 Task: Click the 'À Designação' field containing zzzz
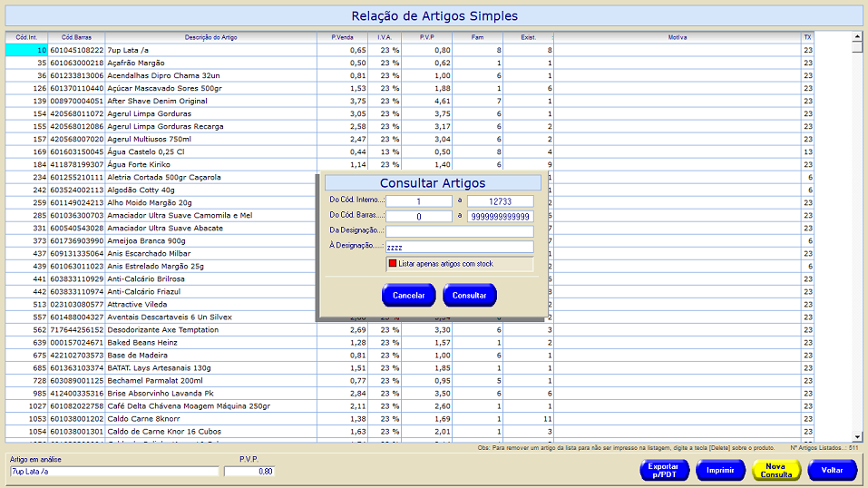pyautogui.click(x=459, y=247)
